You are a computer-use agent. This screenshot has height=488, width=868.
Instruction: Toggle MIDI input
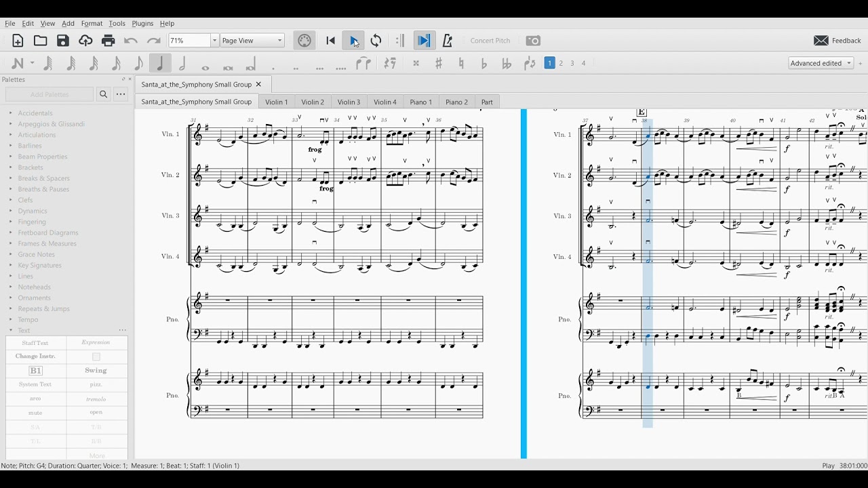click(304, 41)
